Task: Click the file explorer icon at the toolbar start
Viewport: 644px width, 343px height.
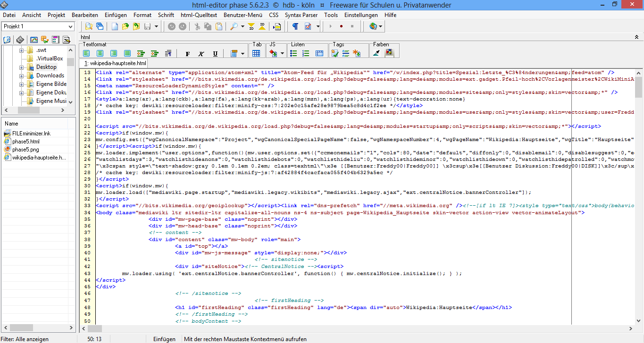Action: click(89, 26)
